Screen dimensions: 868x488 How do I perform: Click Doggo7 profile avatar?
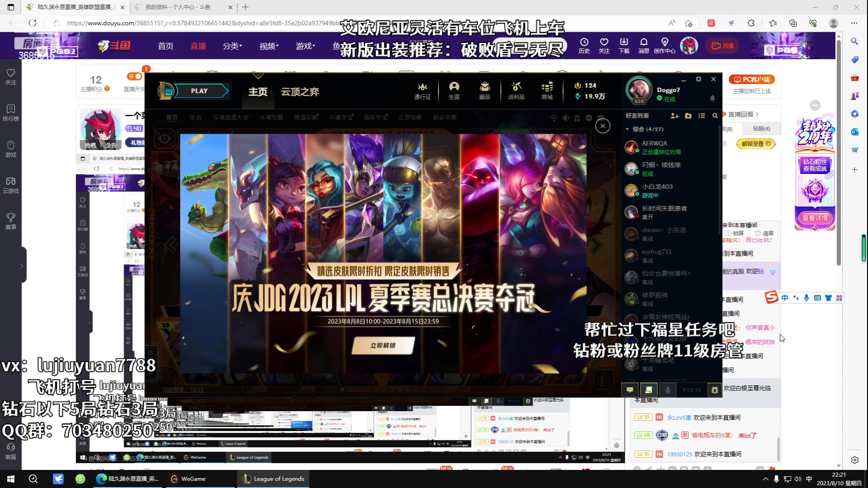(638, 90)
